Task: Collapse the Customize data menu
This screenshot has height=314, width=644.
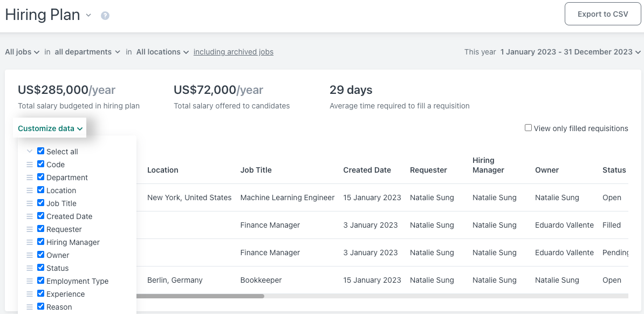Action: (x=50, y=128)
